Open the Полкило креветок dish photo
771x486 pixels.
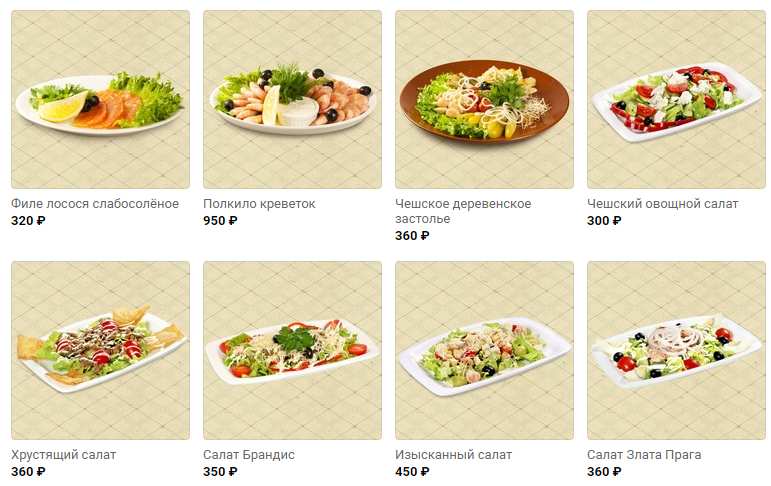pyautogui.click(x=293, y=99)
